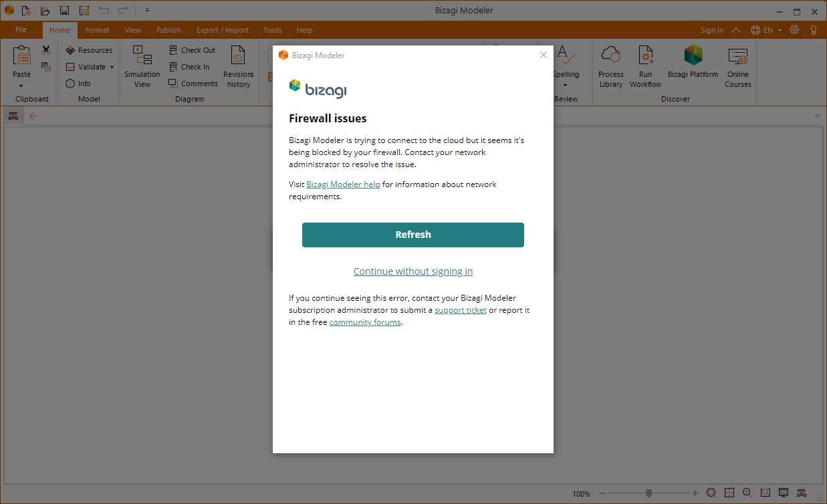Click the Save As icon in the quick toolbar
This screenshot has width=827, height=504.
(x=84, y=11)
